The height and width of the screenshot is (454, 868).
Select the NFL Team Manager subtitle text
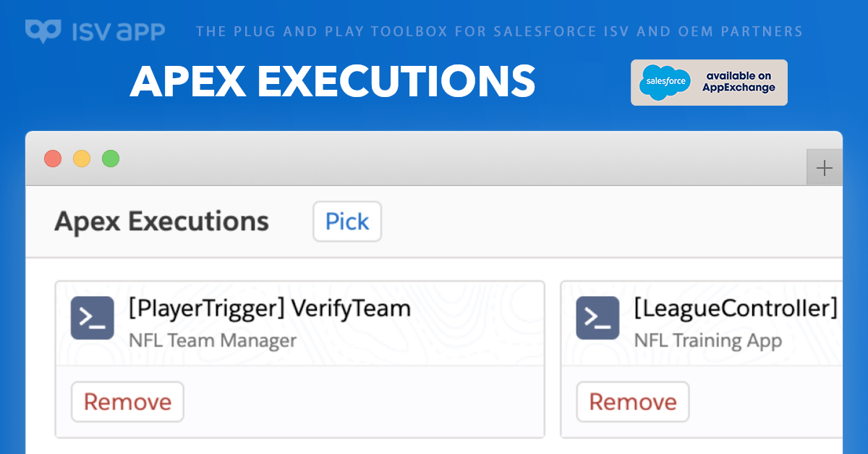click(x=213, y=339)
